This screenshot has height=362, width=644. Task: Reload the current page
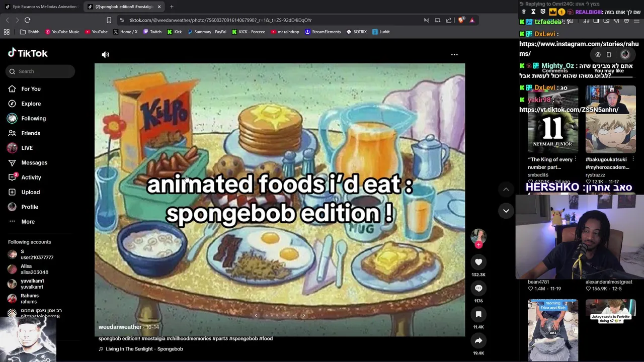pos(27,20)
